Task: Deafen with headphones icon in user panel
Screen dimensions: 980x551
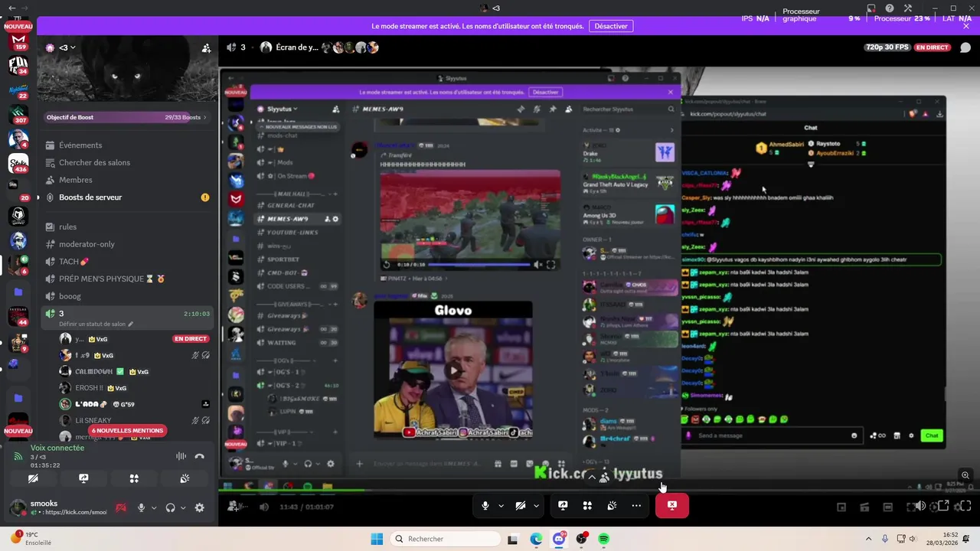Action: click(x=171, y=507)
